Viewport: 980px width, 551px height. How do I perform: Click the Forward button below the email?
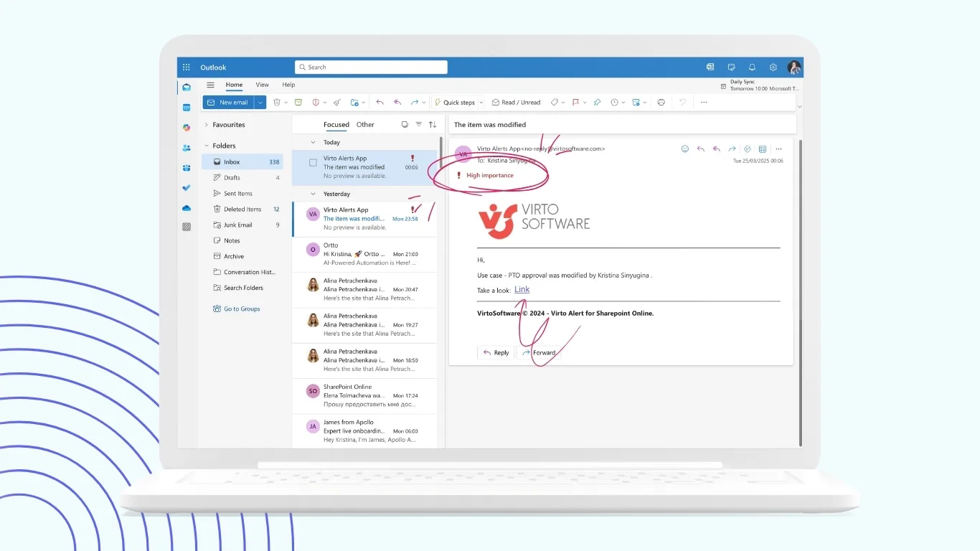(x=540, y=352)
